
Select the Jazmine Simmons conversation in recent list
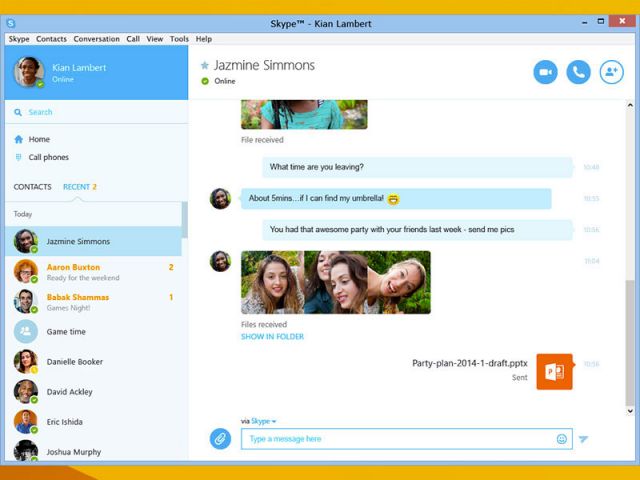point(93,241)
